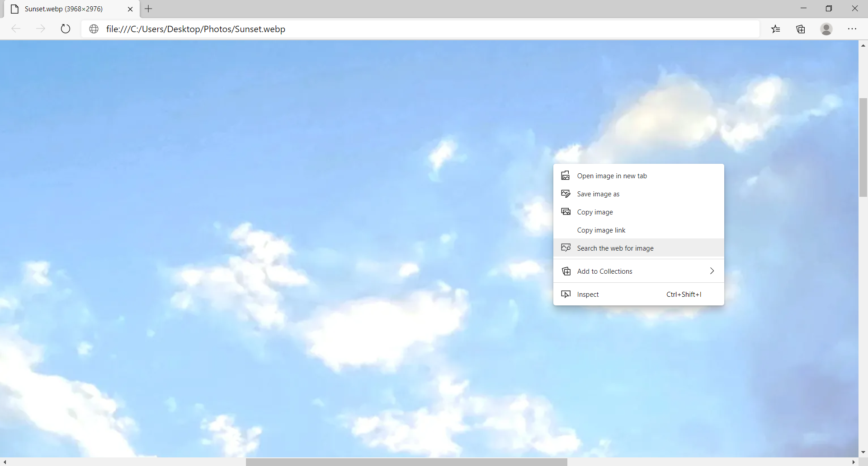
Task: Click the user profile avatar icon
Action: pyautogui.click(x=826, y=29)
